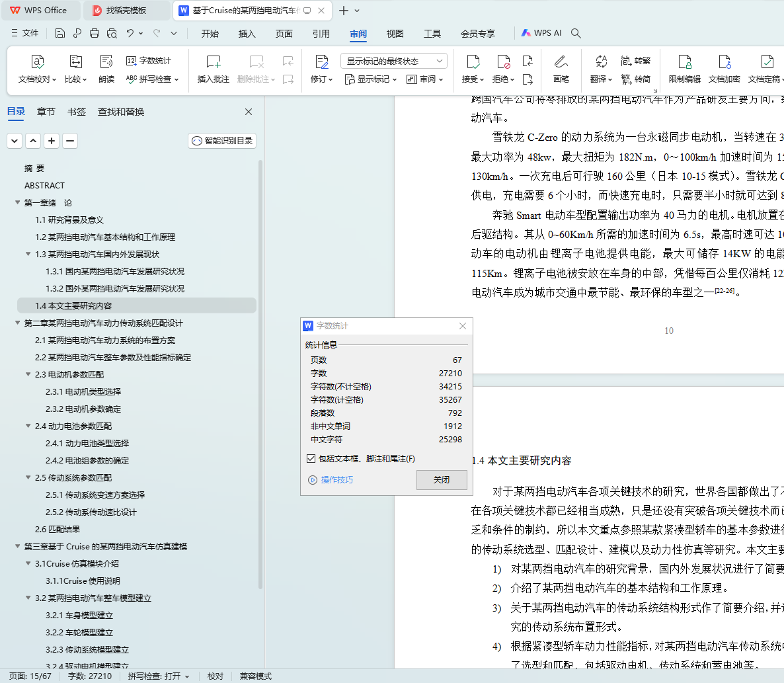
Task: Switch to the 章节 sidebar tab
Action: (46, 112)
